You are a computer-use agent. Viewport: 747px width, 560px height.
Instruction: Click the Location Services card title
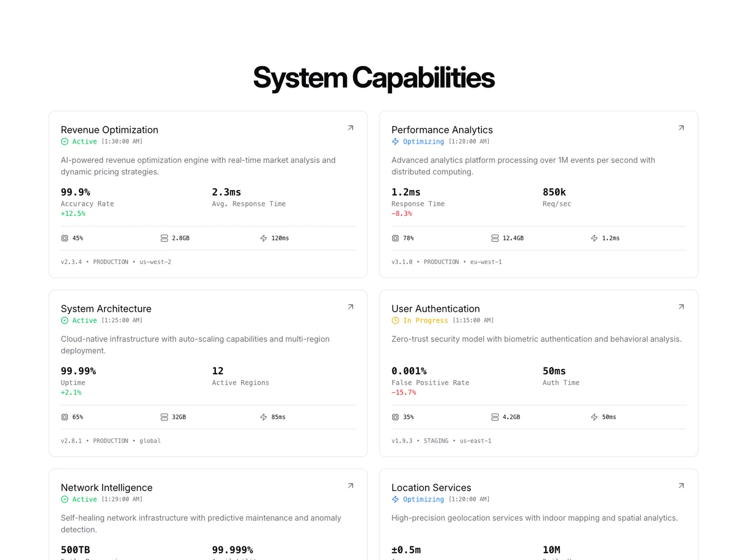tap(431, 487)
